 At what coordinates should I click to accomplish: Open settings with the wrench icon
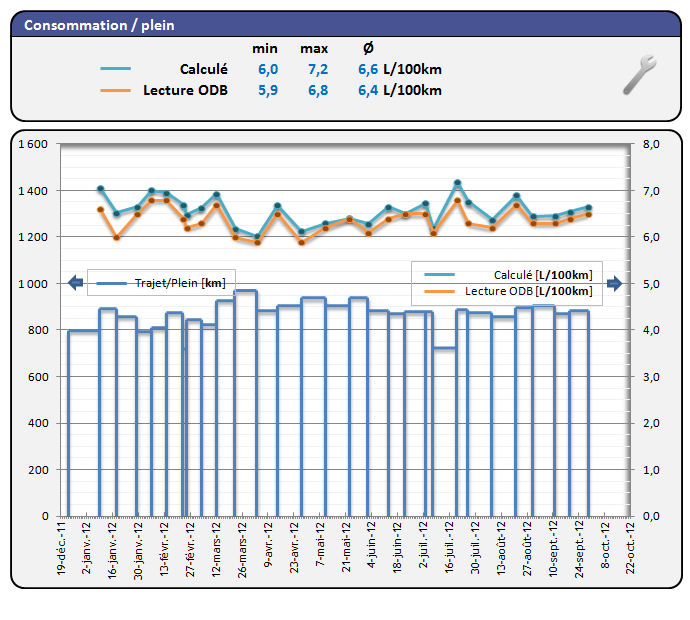(x=639, y=76)
